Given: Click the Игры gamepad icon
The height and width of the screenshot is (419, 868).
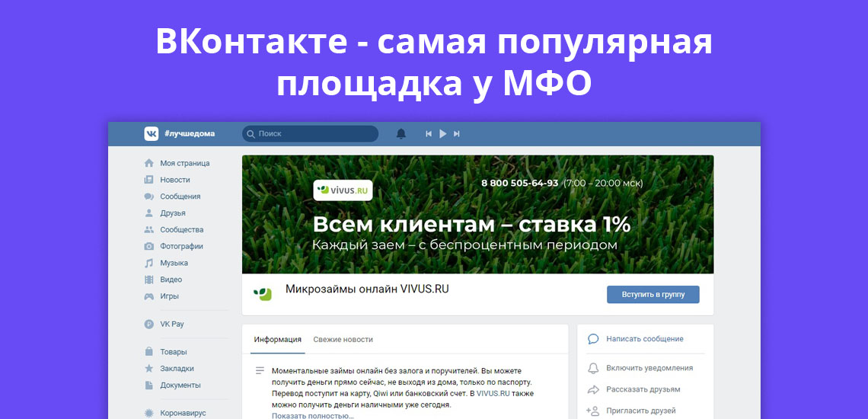Looking at the screenshot, I should pyautogui.click(x=149, y=296).
